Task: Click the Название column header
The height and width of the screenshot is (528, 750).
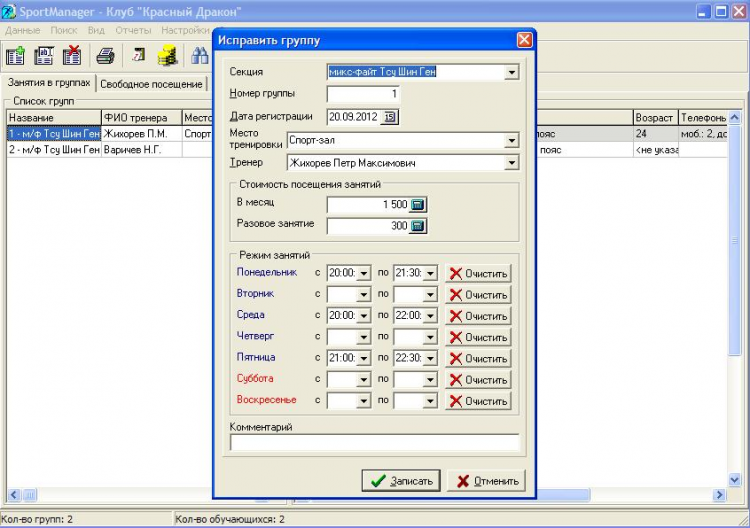Action: pyautogui.click(x=54, y=118)
